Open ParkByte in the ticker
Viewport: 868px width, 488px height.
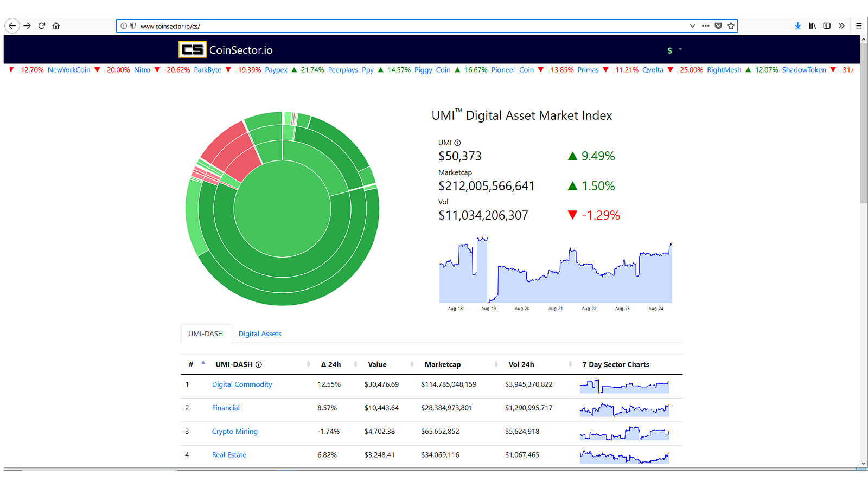(208, 70)
